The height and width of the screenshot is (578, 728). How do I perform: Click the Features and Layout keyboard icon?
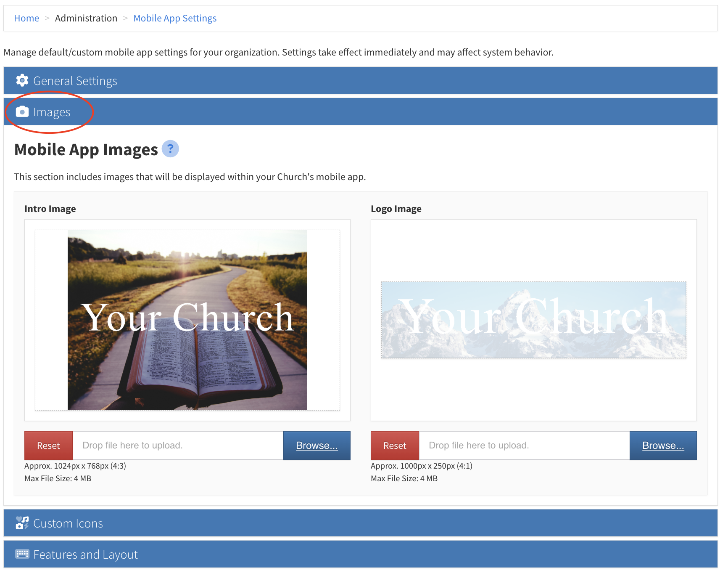click(x=22, y=554)
